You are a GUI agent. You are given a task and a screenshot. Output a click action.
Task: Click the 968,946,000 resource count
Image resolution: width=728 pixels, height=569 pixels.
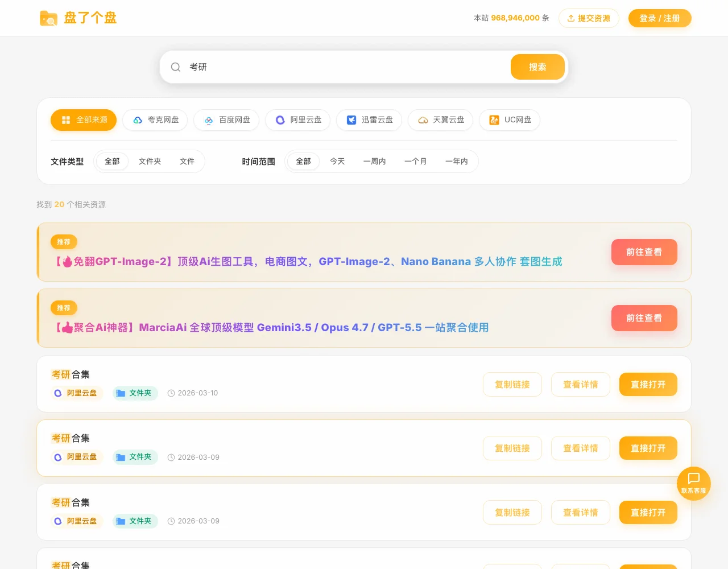point(515,18)
